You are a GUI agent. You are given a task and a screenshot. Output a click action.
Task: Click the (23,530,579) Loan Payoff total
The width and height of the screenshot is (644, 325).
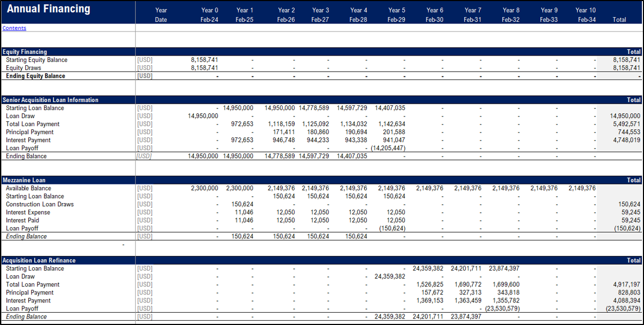coord(622,308)
